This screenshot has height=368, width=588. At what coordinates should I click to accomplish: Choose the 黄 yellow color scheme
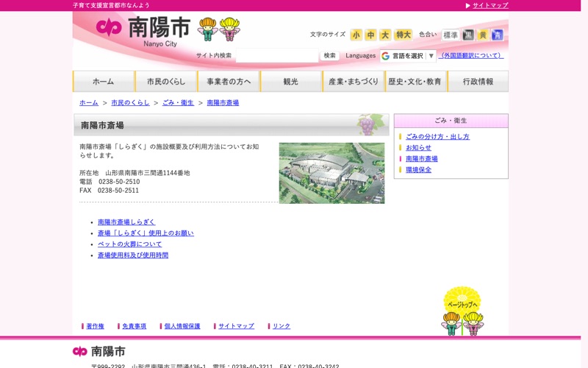pyautogui.click(x=483, y=35)
